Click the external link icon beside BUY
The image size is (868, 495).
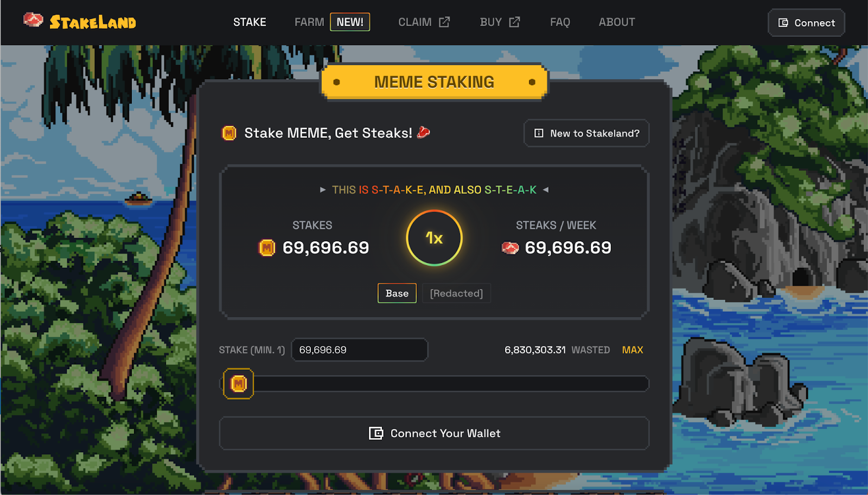(x=514, y=22)
